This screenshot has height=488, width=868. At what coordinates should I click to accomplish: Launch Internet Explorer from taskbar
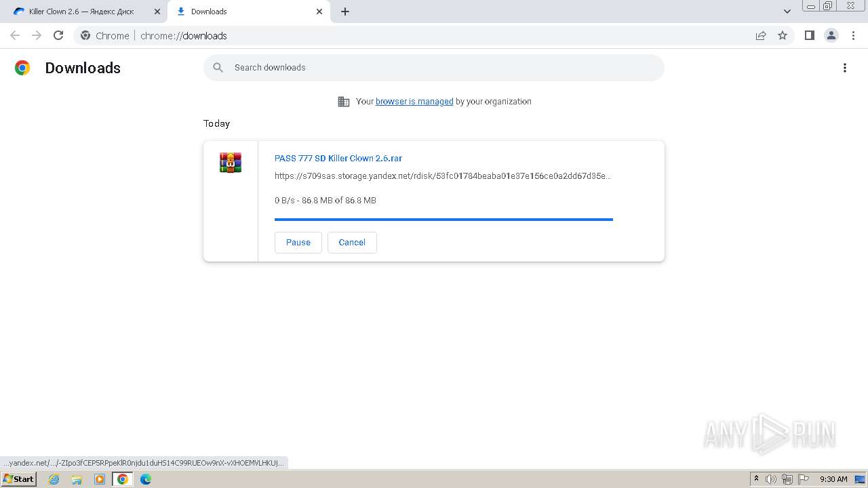[54, 479]
